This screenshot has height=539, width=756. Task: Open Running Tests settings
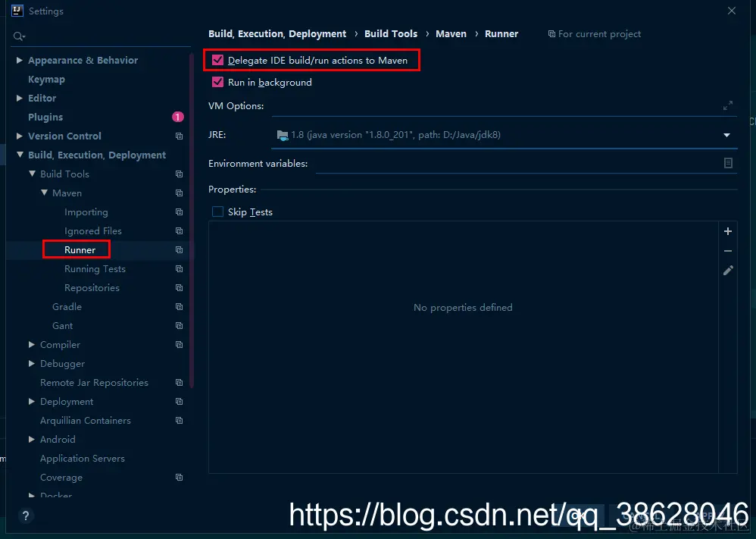95,269
